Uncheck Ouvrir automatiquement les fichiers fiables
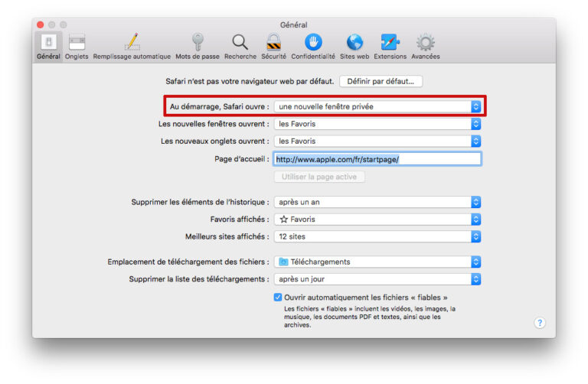Viewport: 588px width, 384px height. coord(277,297)
